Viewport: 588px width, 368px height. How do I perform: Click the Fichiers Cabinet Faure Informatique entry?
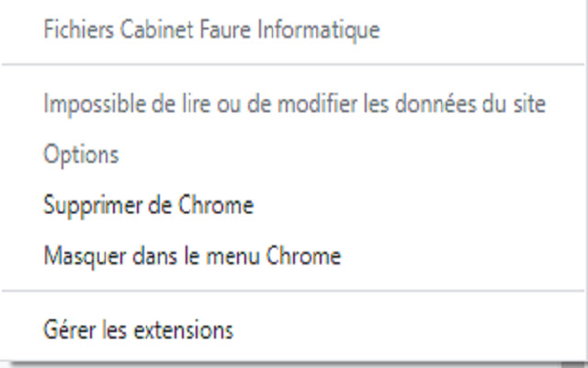tap(211, 30)
